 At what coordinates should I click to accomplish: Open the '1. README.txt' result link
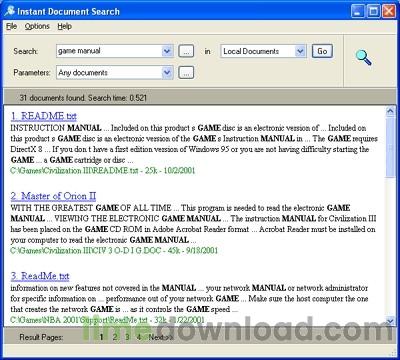pyautogui.click(x=44, y=116)
